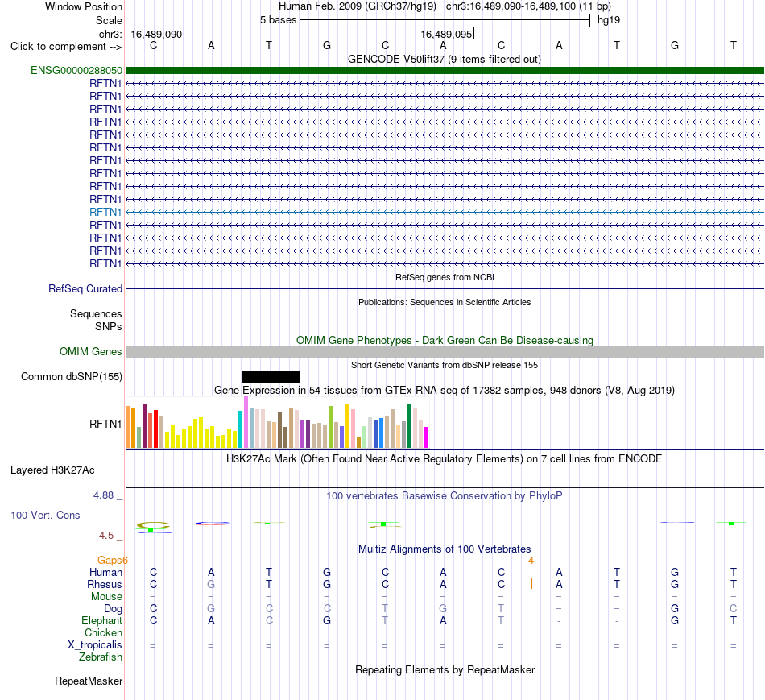Click the 'Multiz Alignments of 100 Vertebrates' title
765x700 pixels.
(x=444, y=549)
